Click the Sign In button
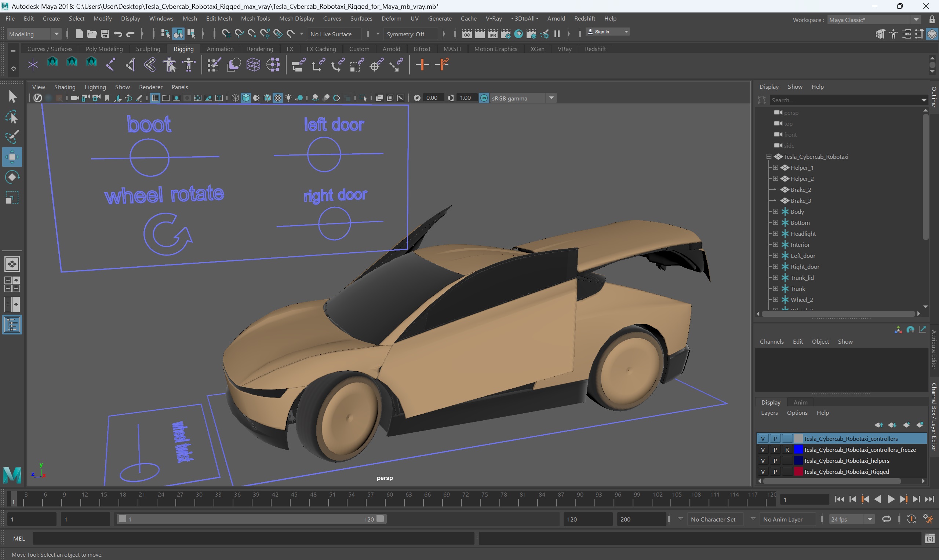The image size is (939, 560). click(608, 32)
